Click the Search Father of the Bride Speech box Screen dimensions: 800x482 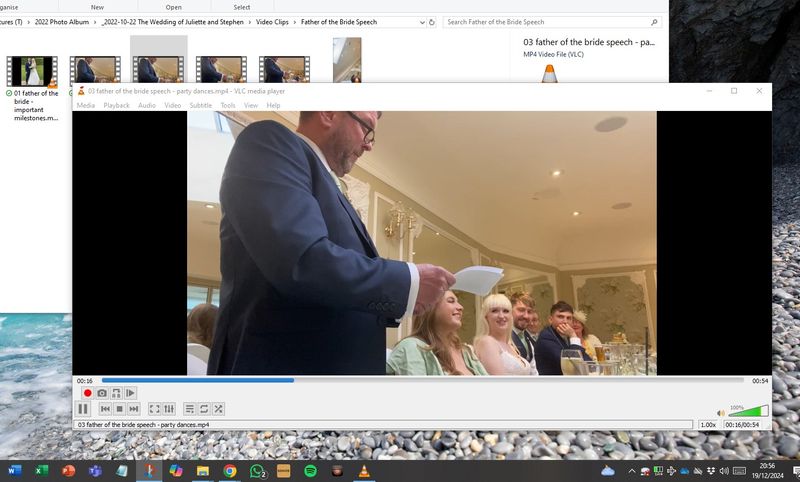545,21
